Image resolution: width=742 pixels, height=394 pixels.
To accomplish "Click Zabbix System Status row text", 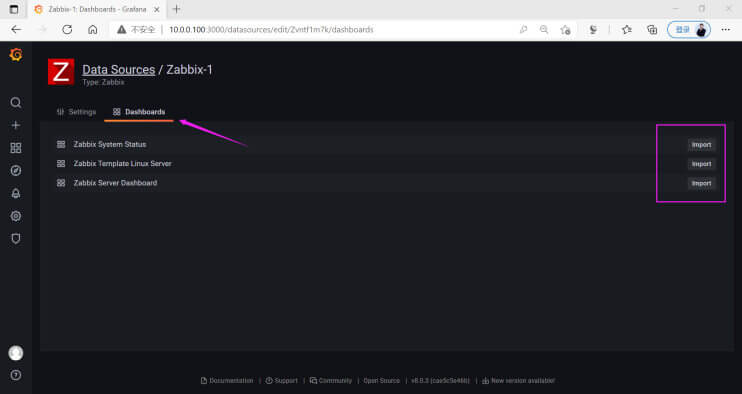I will click(110, 144).
